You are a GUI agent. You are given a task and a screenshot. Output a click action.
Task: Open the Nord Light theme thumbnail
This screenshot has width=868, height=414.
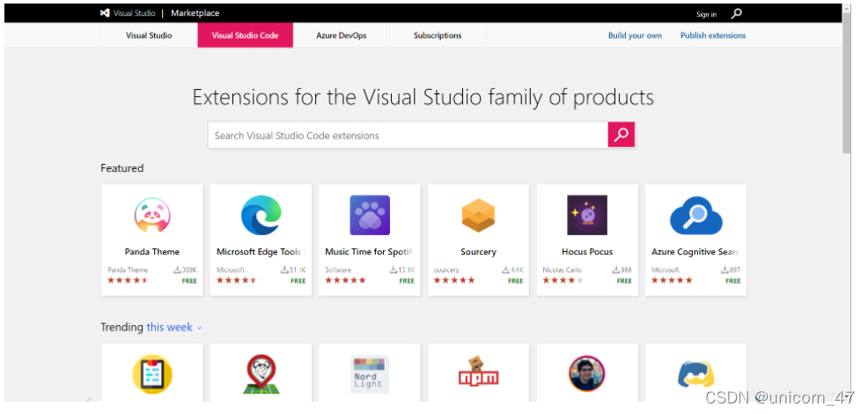point(370,374)
